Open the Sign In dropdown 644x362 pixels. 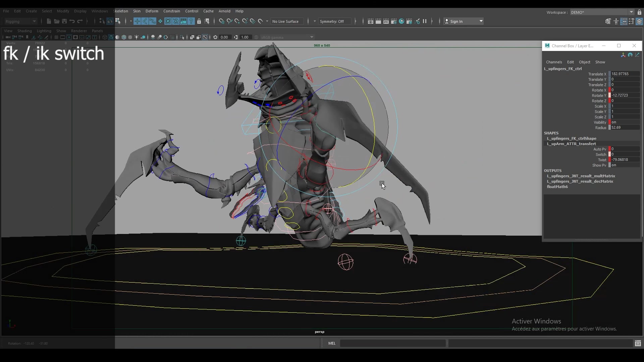coord(464,21)
